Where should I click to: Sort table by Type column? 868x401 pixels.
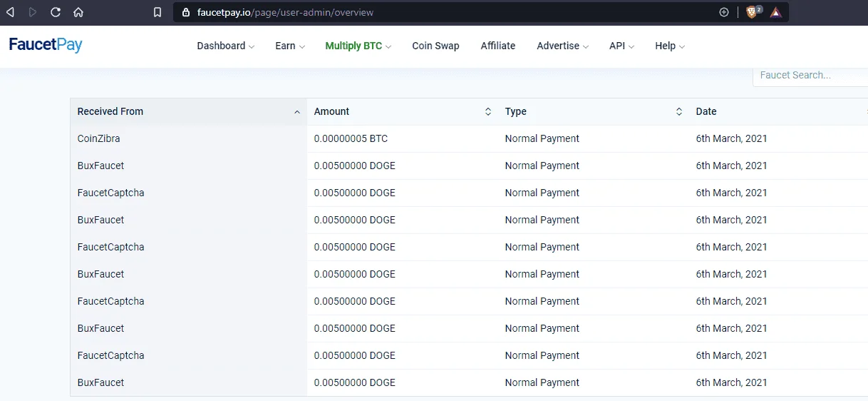(x=594, y=112)
